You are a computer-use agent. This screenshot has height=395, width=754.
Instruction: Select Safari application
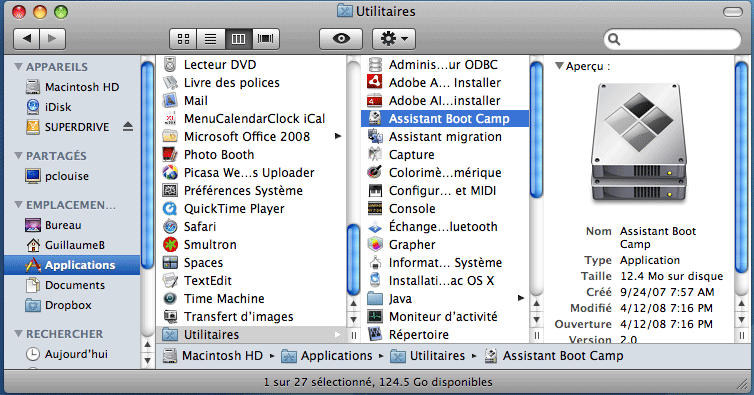point(251,226)
